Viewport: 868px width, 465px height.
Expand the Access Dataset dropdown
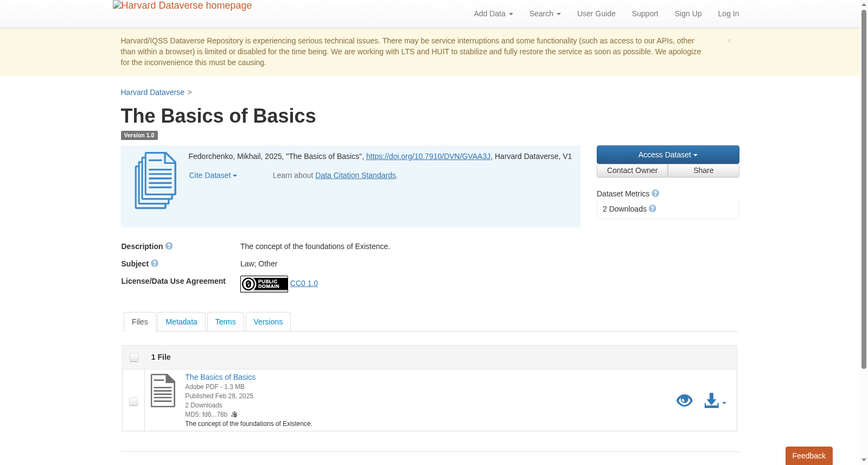tap(668, 155)
